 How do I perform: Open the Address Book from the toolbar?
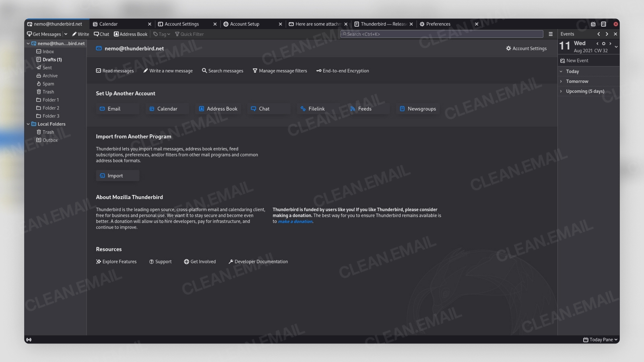coord(130,34)
